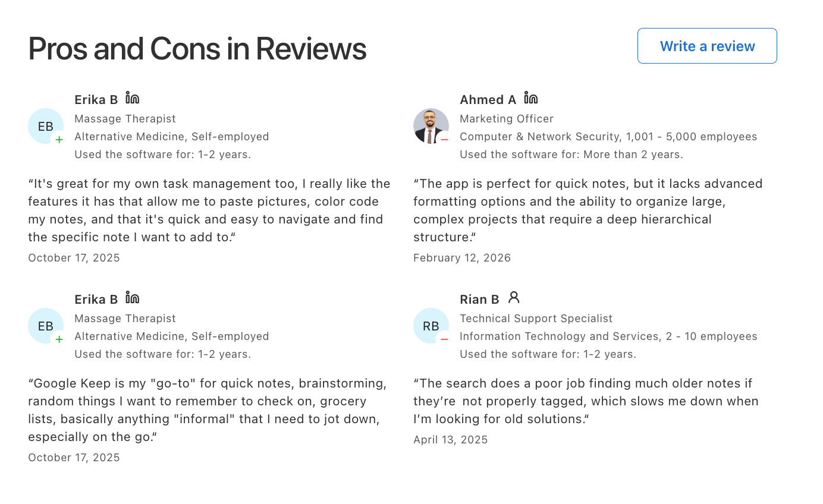
Task: Click the RB initials avatar
Action: pyautogui.click(x=431, y=326)
